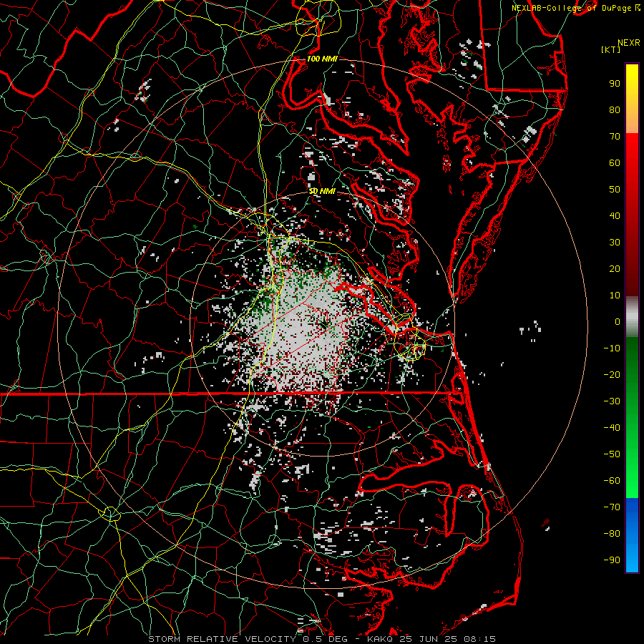644x644 pixels.
Task: Click the 80 value on the velocity scale
Action: click(615, 109)
